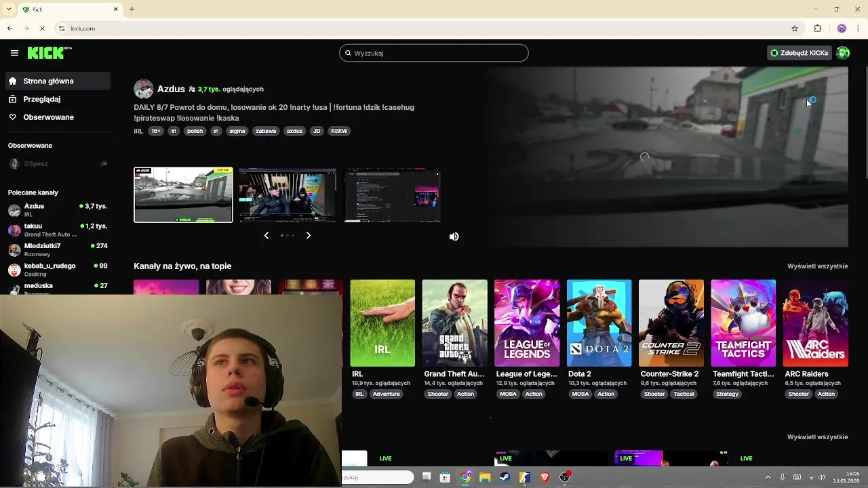Click the JD tag

click(317, 131)
